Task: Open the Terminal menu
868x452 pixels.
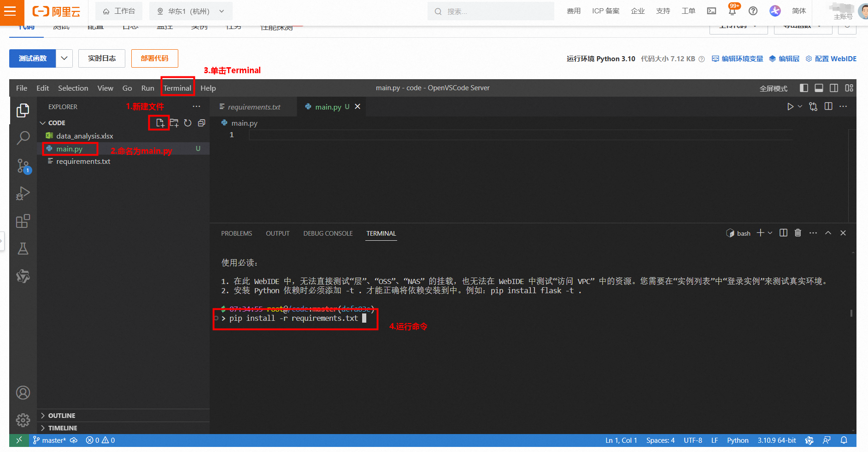Action: point(177,88)
